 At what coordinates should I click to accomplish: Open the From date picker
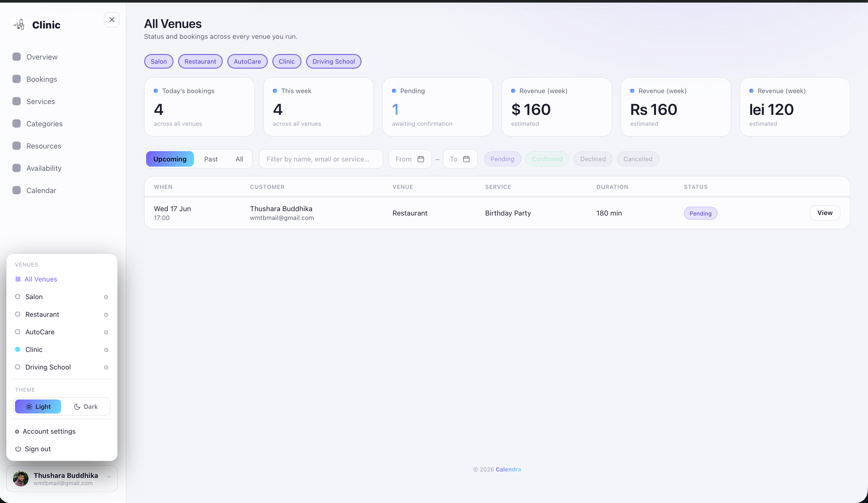pyautogui.click(x=410, y=159)
